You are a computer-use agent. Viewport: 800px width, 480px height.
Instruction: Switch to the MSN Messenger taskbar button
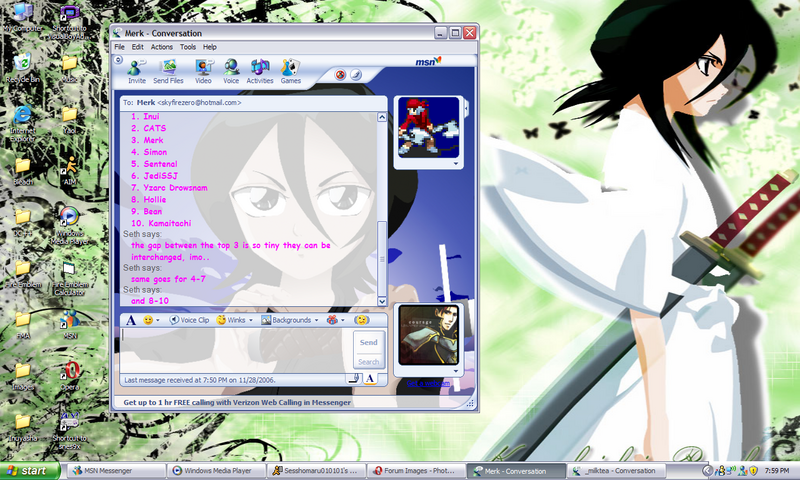(x=117, y=471)
